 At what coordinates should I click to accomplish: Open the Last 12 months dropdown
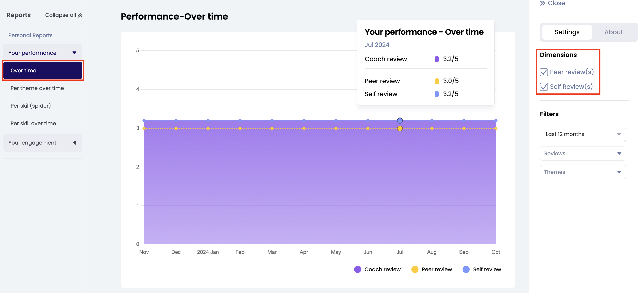(x=583, y=134)
